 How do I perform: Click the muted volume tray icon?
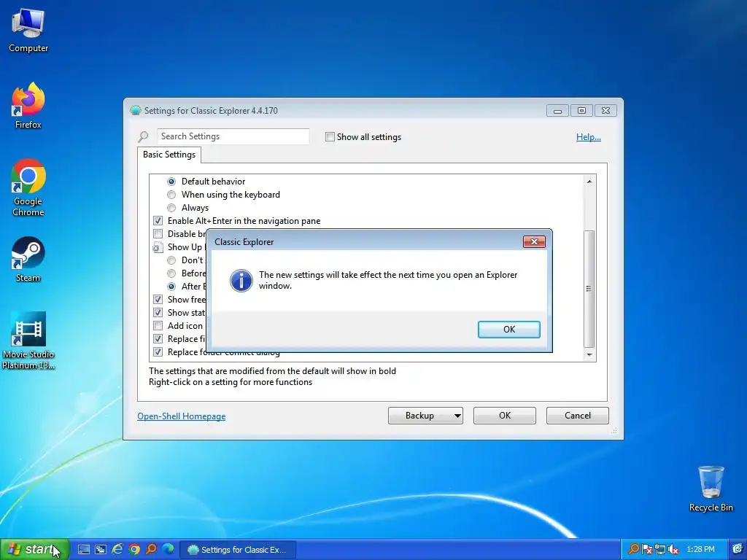click(x=673, y=550)
